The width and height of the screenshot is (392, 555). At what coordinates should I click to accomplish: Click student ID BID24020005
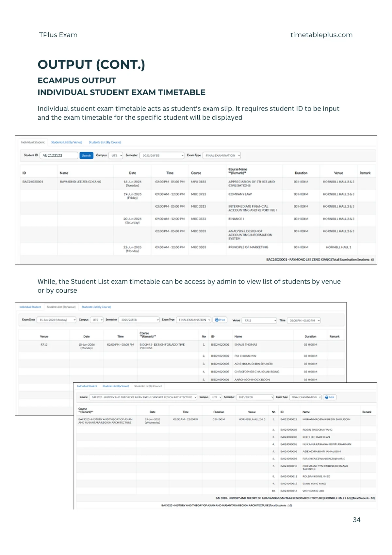(x=220, y=364)
